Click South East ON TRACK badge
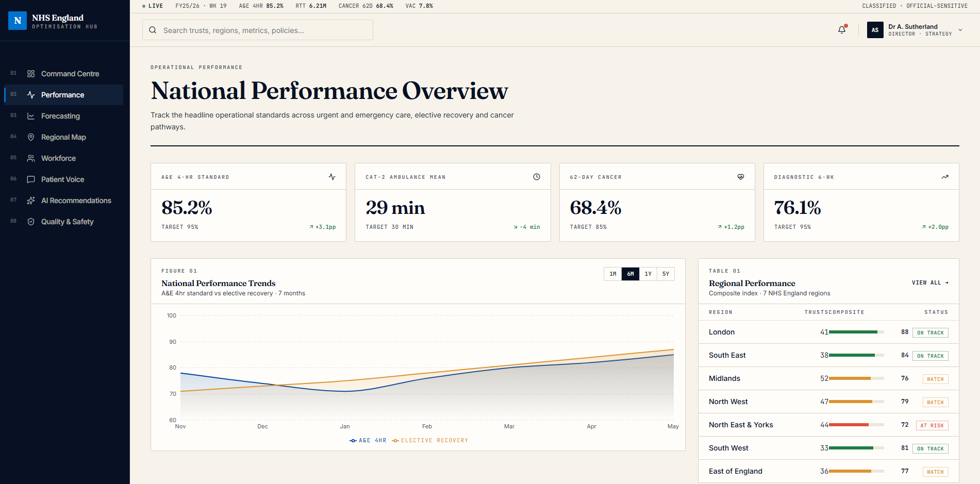 (x=930, y=356)
